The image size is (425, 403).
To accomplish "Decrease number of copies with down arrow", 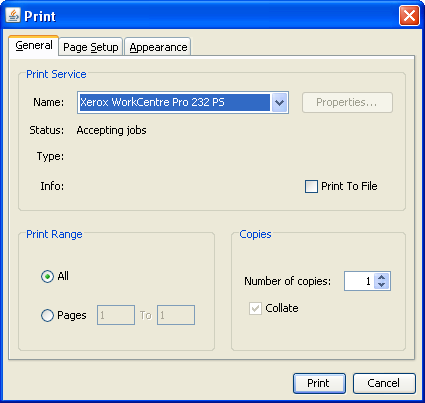I will point(382,285).
